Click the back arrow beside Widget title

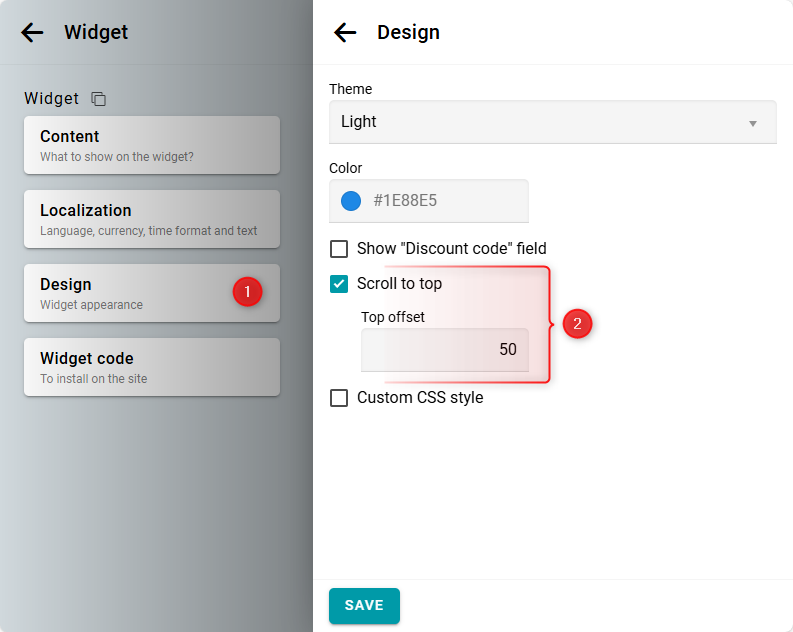pyautogui.click(x=33, y=32)
